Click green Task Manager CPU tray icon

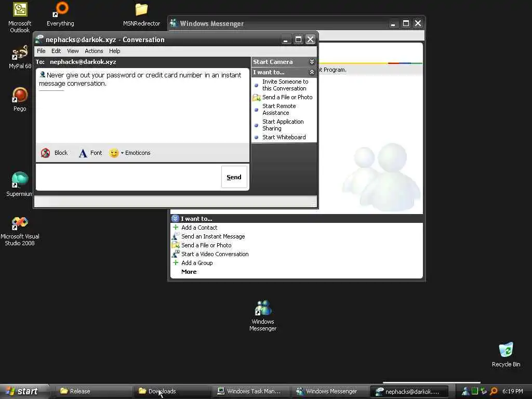(475, 391)
